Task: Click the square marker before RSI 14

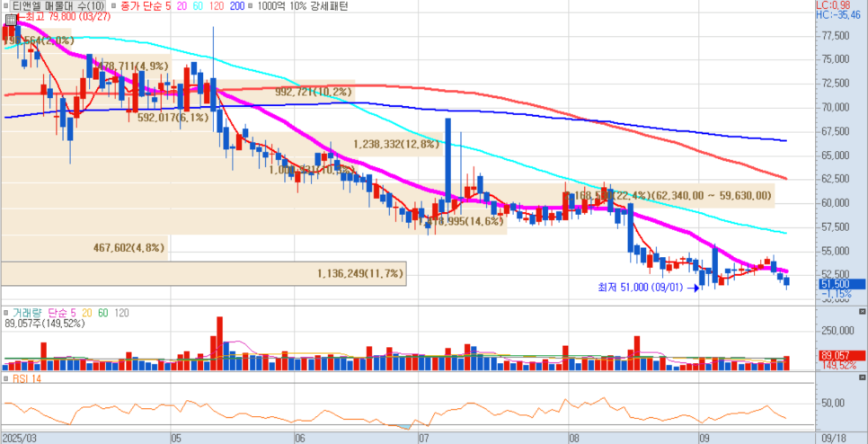Action: click(4, 378)
